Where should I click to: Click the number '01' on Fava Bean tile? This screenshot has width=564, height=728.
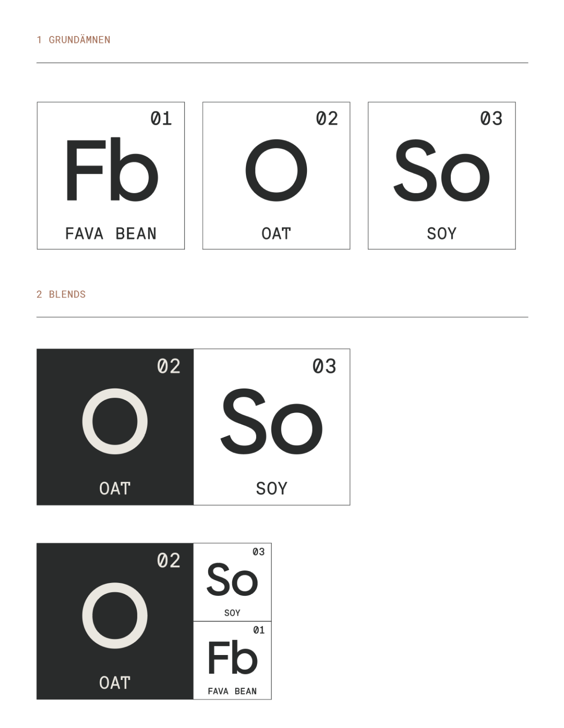click(x=161, y=119)
